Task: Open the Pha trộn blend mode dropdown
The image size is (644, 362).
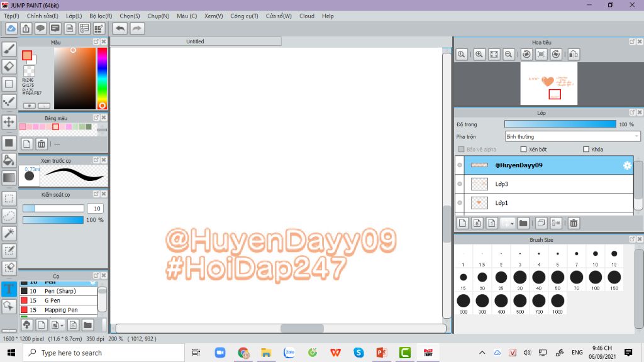Action: point(572,136)
